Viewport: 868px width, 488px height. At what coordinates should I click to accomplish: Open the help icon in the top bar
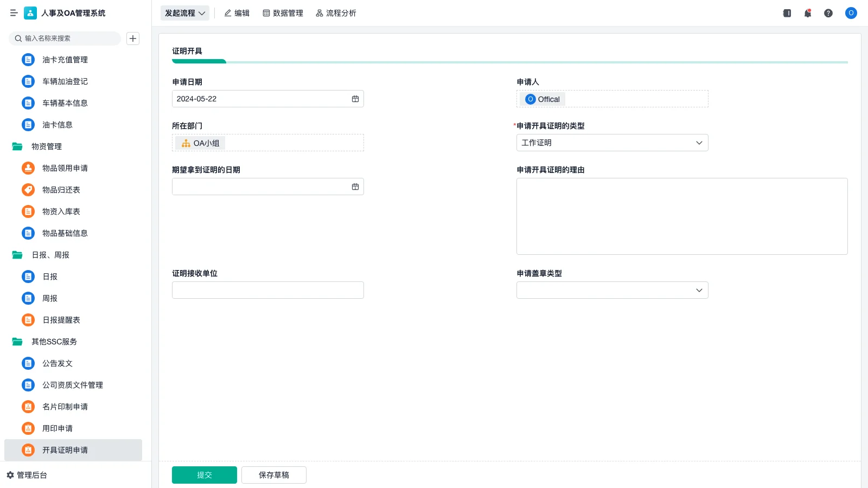(829, 13)
